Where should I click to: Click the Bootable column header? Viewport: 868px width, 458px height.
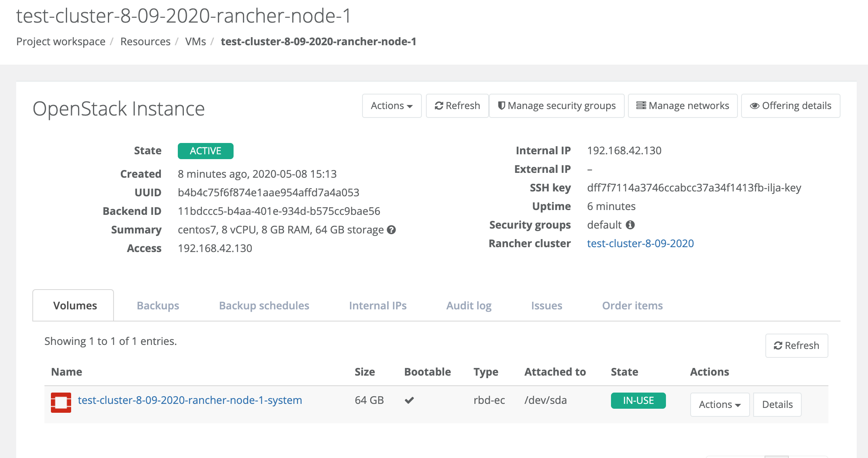[x=428, y=372]
